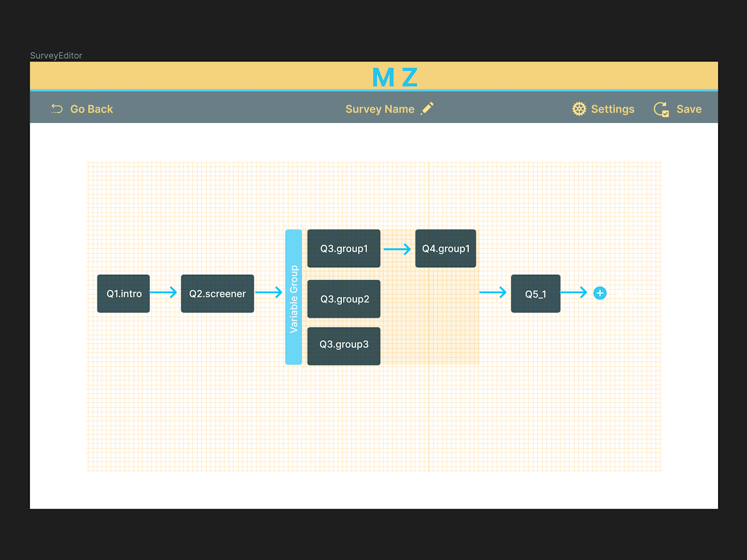Select the Q3.group1 node
The height and width of the screenshot is (560, 747).
344,248
